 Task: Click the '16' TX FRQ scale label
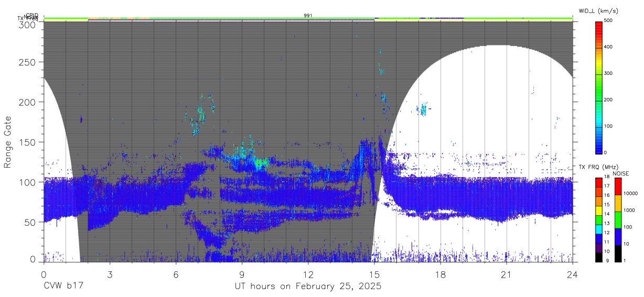tap(608, 195)
